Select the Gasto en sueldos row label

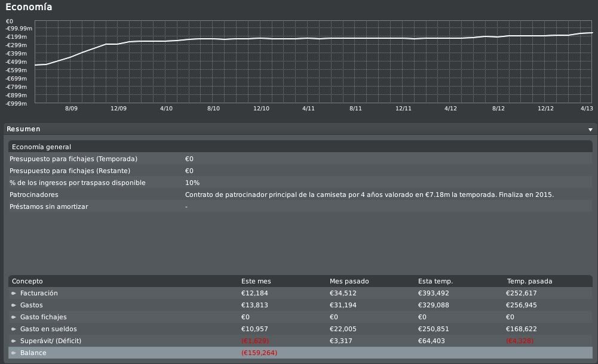[48, 329]
